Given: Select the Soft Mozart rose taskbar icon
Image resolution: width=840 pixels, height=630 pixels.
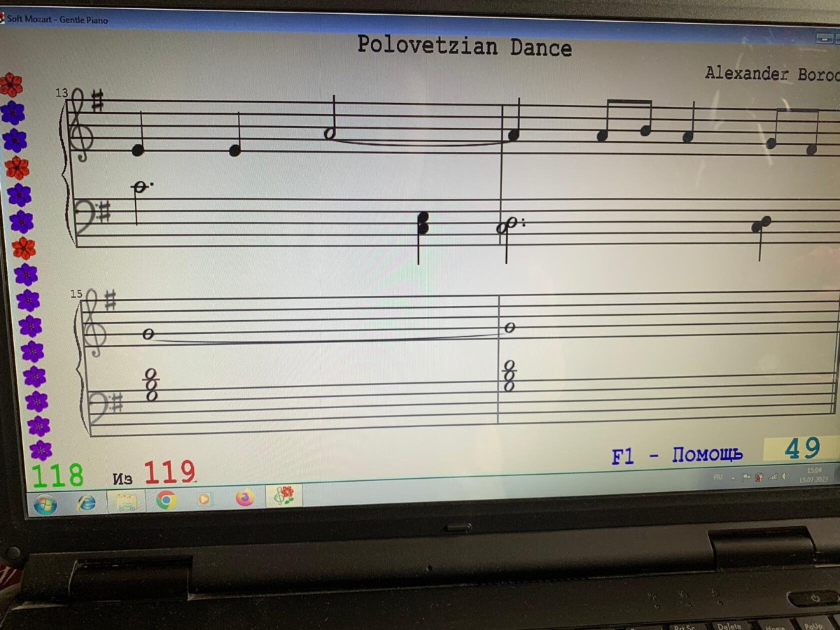Looking at the screenshot, I should coord(283,496).
